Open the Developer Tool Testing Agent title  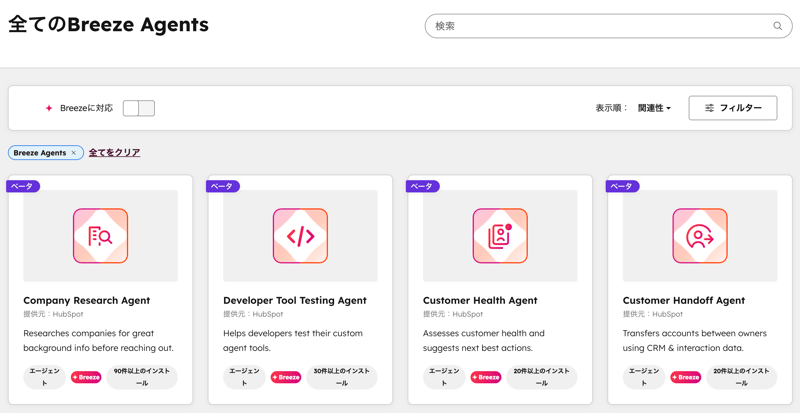(294, 300)
